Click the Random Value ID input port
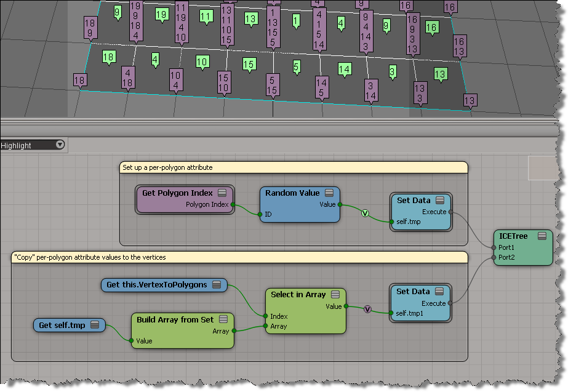This screenshot has width=568, height=392. (x=260, y=215)
